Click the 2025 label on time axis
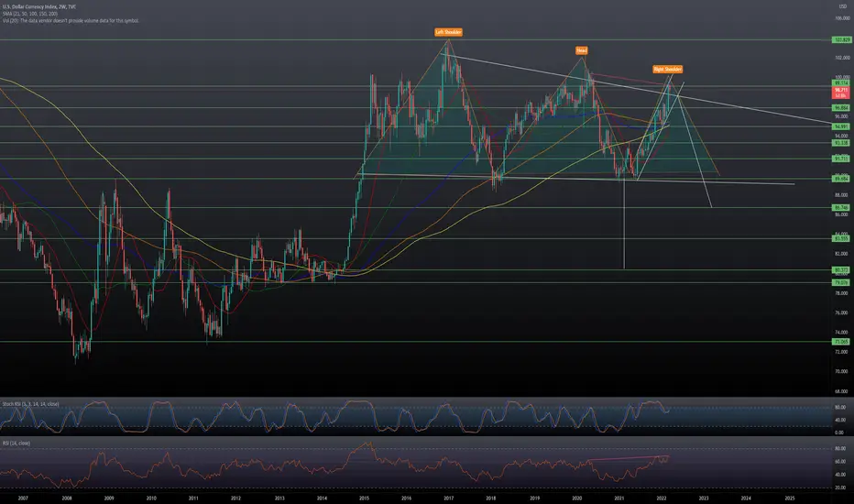The image size is (854, 504). pos(790,498)
